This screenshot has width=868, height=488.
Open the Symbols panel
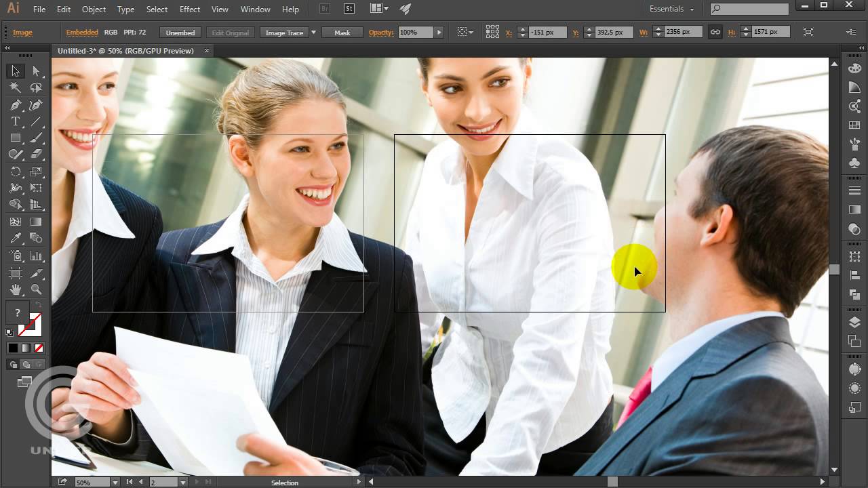point(854,163)
